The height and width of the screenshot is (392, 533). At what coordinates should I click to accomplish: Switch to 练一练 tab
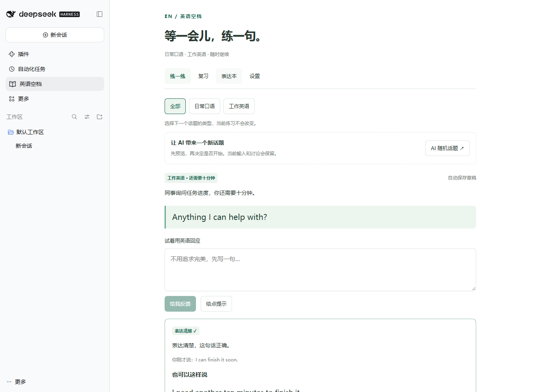coord(178,76)
